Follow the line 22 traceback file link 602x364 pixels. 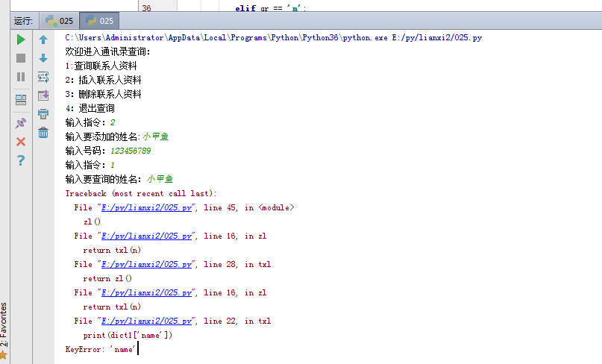click(x=145, y=321)
